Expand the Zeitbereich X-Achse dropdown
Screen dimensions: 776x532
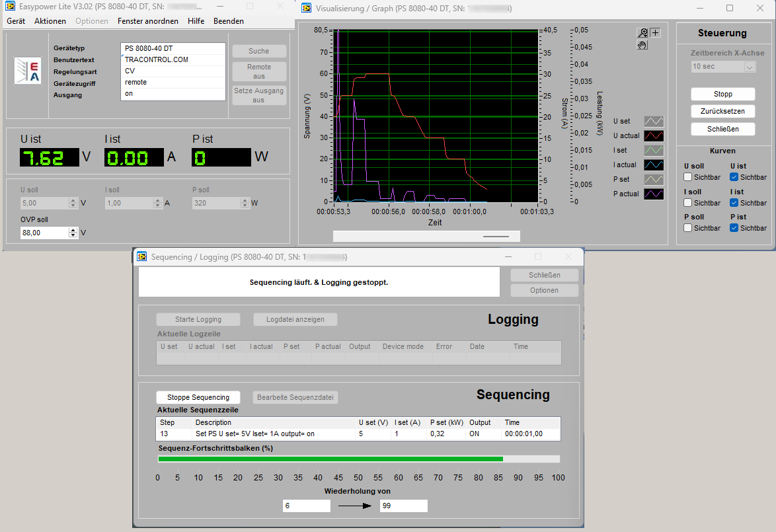[750, 67]
